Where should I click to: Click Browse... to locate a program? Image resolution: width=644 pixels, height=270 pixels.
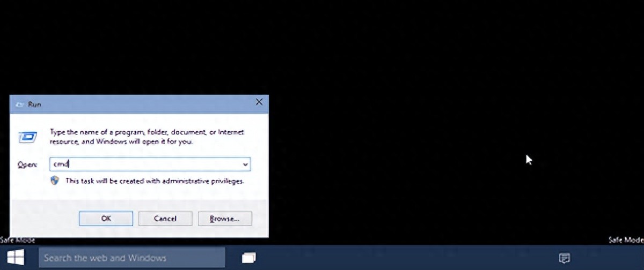(x=224, y=219)
